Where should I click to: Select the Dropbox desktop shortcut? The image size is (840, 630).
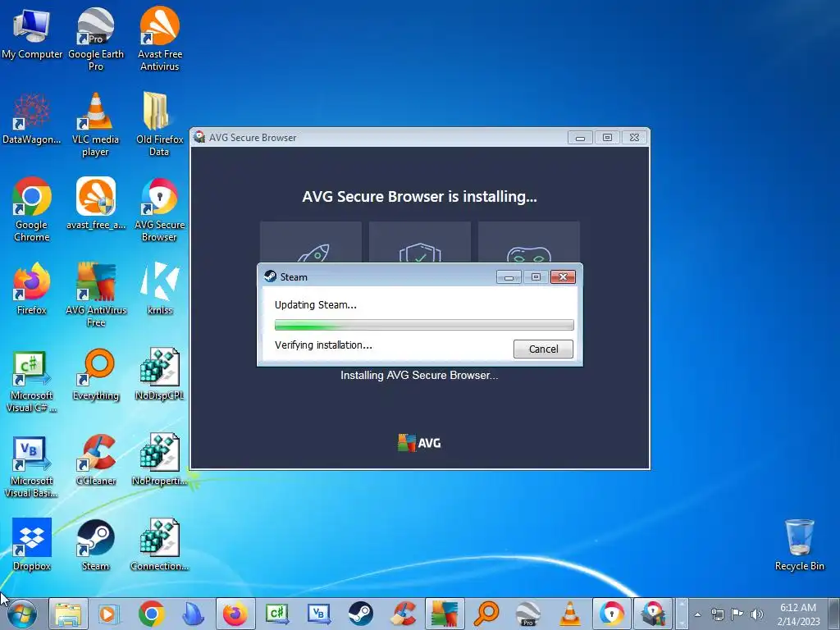[x=32, y=545]
